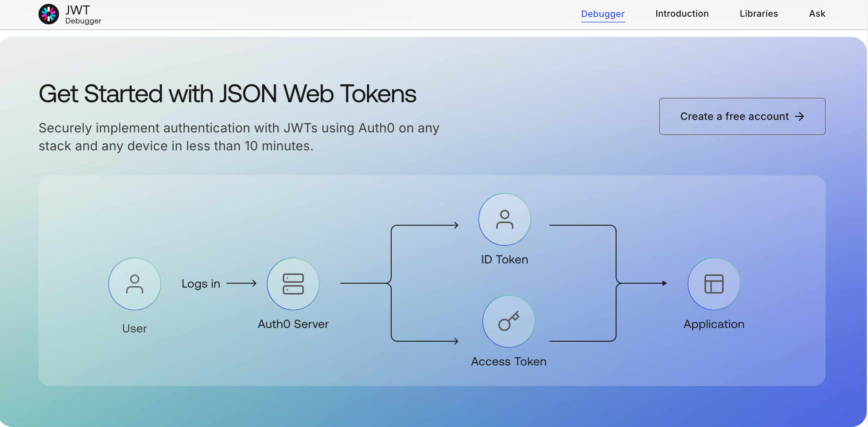Click the User label under the circle
868x427 pixels.
134,328
